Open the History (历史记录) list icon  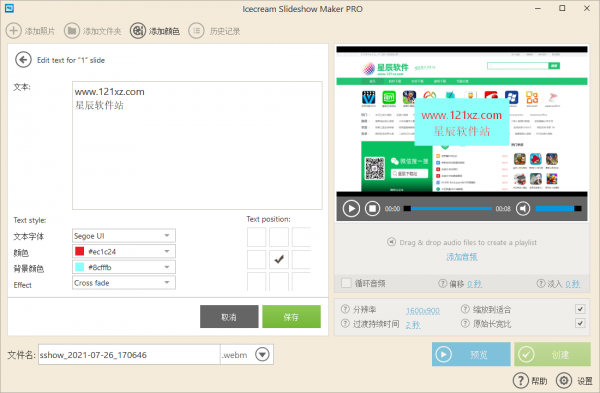pyautogui.click(x=196, y=31)
